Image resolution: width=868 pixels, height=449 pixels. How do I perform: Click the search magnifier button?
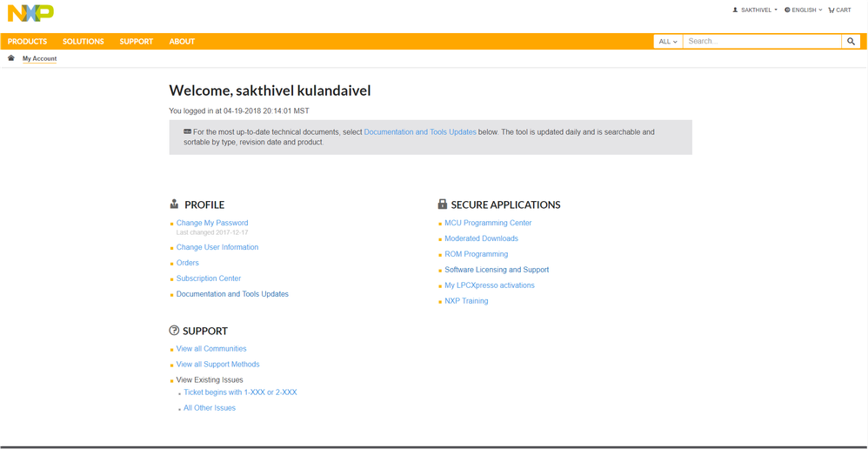[x=851, y=42]
